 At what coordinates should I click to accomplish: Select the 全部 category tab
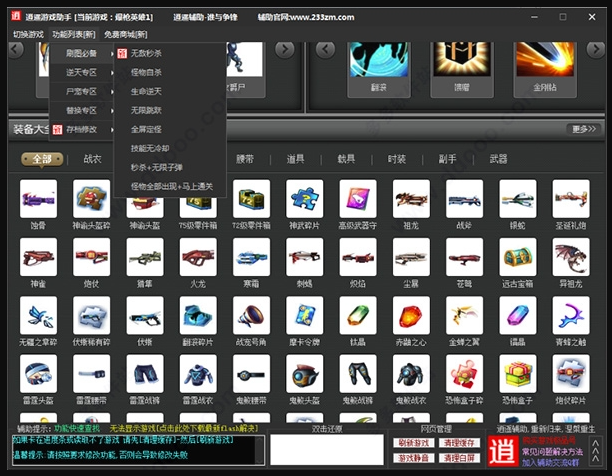[41, 158]
